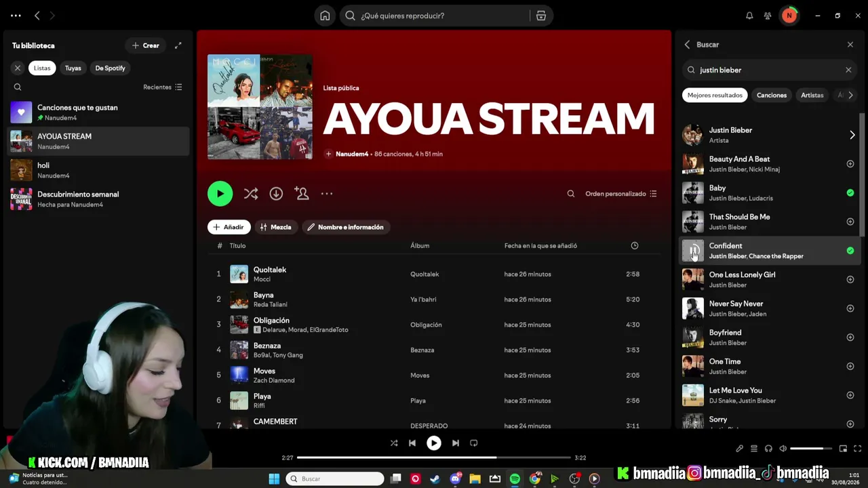The width and height of the screenshot is (868, 488).
Task: Add That Should Be Me to playlist
Action: 850,222
